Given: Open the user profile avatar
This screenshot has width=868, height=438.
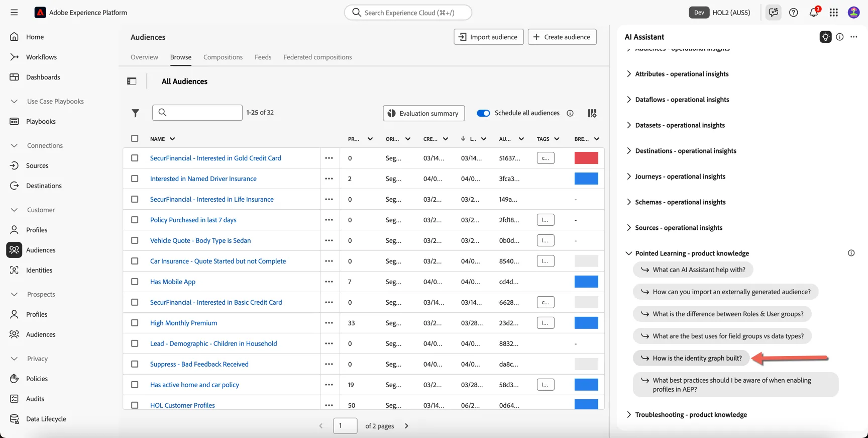Looking at the screenshot, I should pos(853,13).
